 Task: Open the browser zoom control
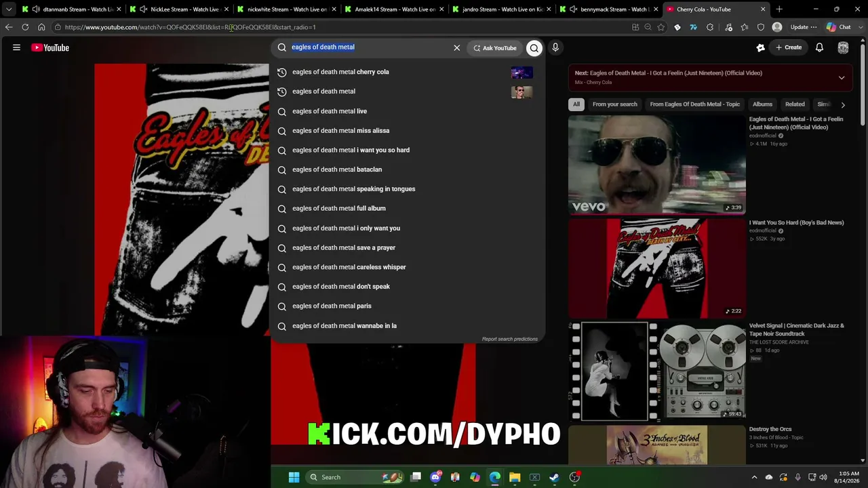648,27
